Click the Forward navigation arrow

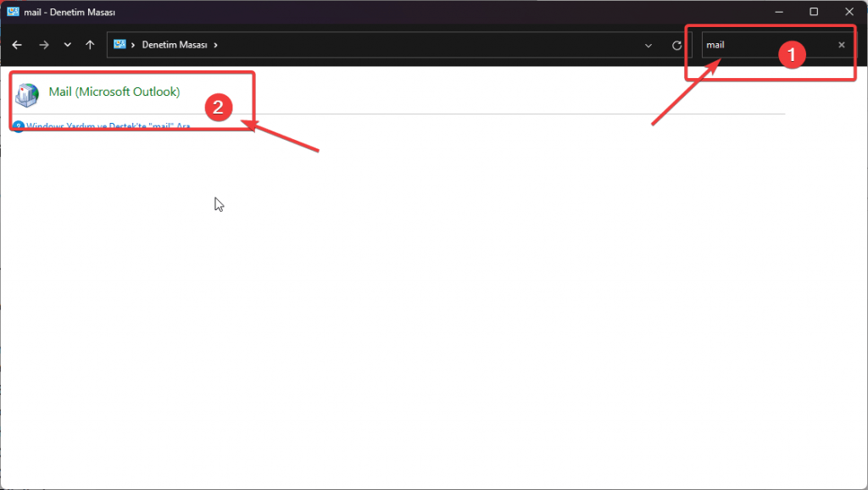click(44, 45)
